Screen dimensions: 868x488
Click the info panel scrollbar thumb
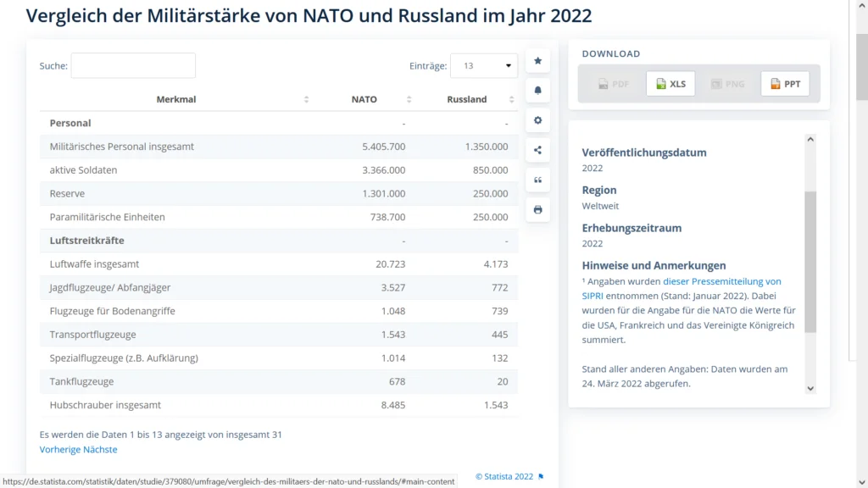click(810, 262)
